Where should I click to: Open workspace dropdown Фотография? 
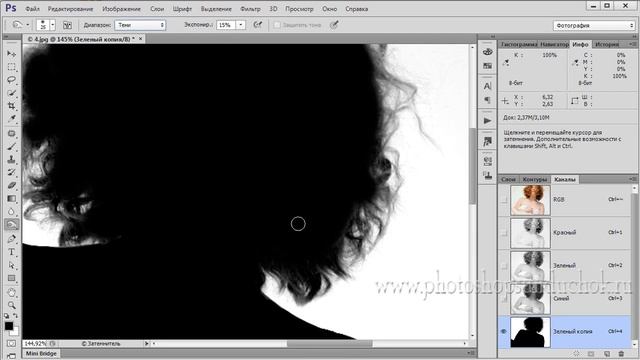tap(594, 25)
